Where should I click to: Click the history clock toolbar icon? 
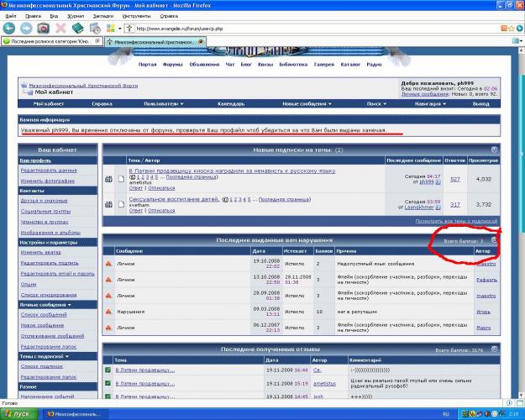[x=95, y=28]
